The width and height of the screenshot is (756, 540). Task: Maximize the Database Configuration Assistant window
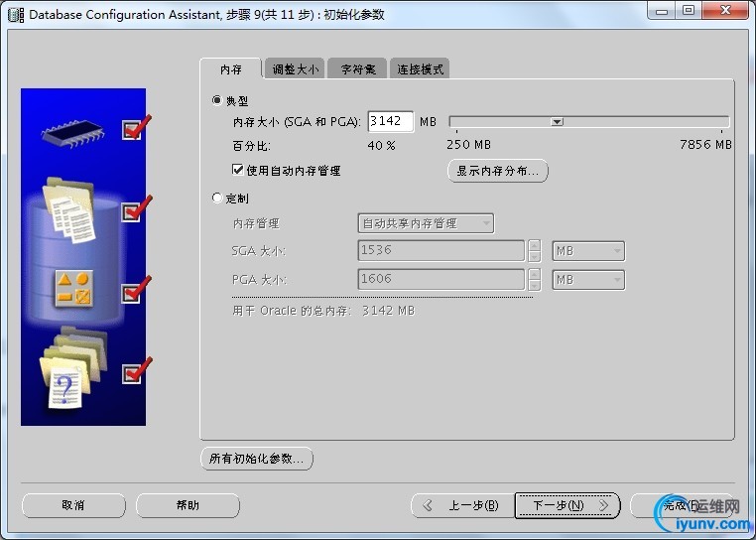coord(689,11)
